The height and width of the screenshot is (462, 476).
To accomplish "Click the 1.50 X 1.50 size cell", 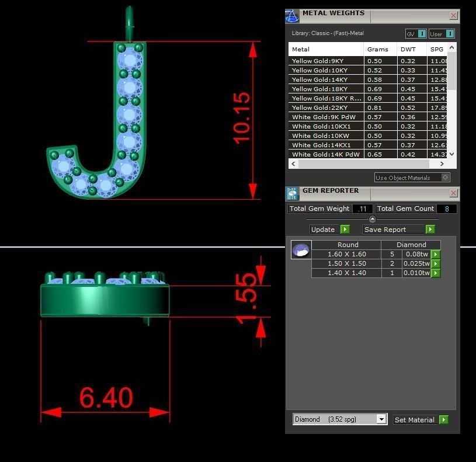I will (346, 264).
